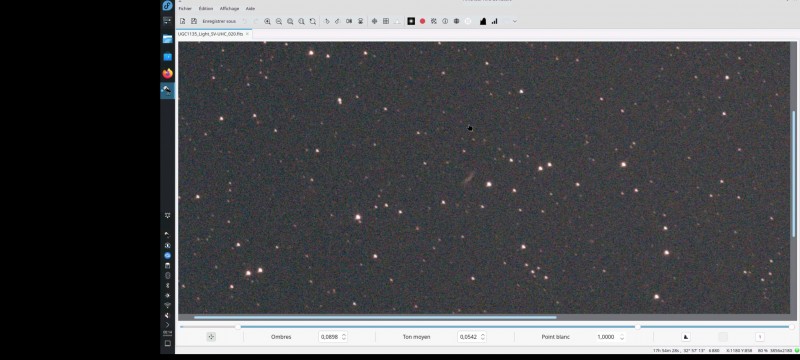
Task: Open the Édition menu
Action: (x=206, y=9)
